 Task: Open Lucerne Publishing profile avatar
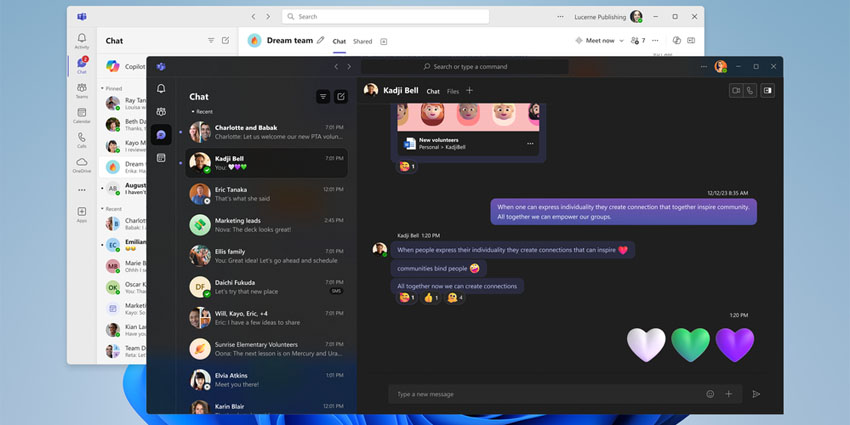pyautogui.click(x=636, y=17)
